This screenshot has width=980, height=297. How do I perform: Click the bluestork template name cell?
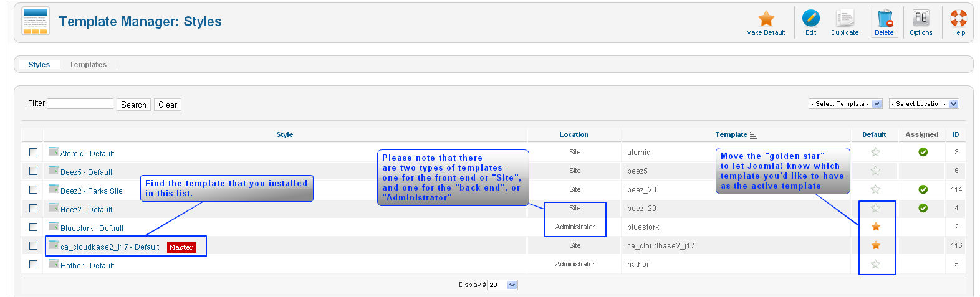click(643, 227)
